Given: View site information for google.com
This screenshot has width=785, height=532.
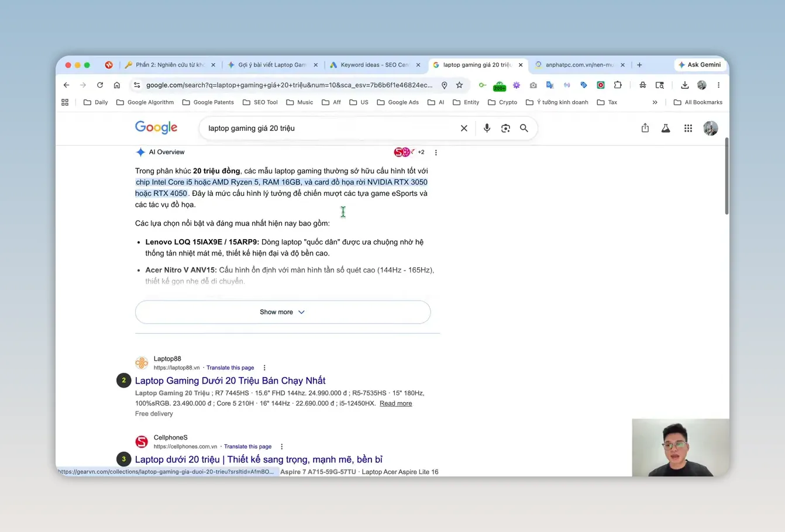Looking at the screenshot, I should (137, 85).
